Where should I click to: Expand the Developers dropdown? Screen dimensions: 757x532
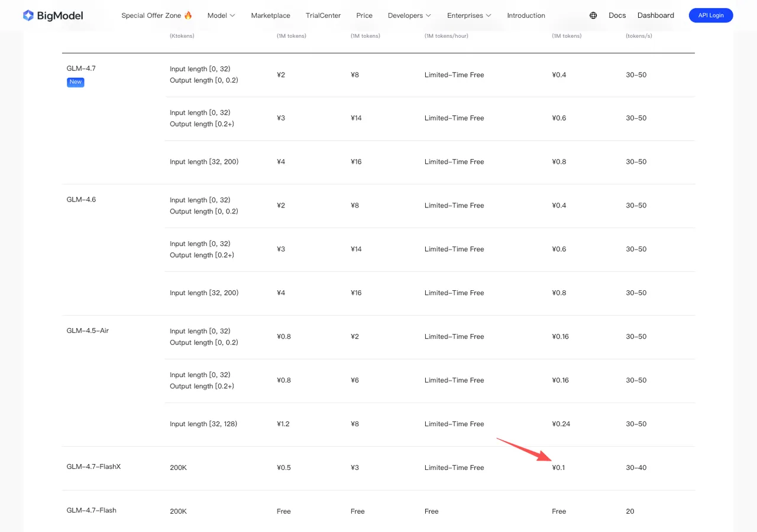(409, 15)
